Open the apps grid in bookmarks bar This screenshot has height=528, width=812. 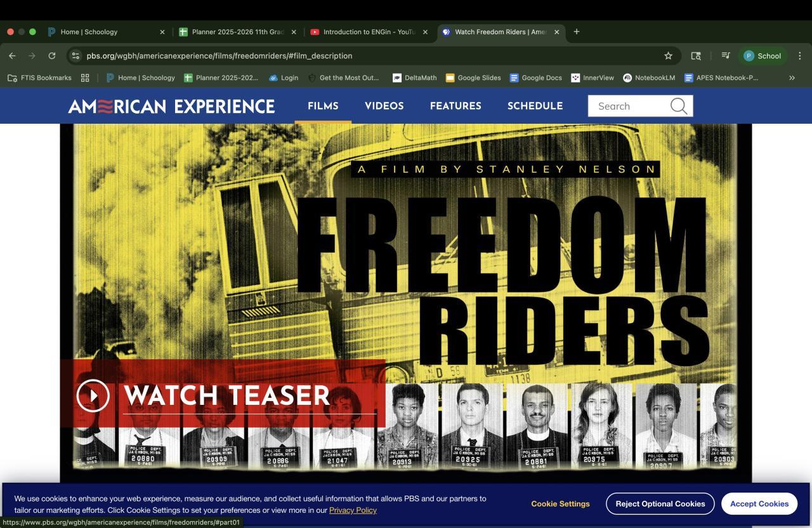point(85,77)
